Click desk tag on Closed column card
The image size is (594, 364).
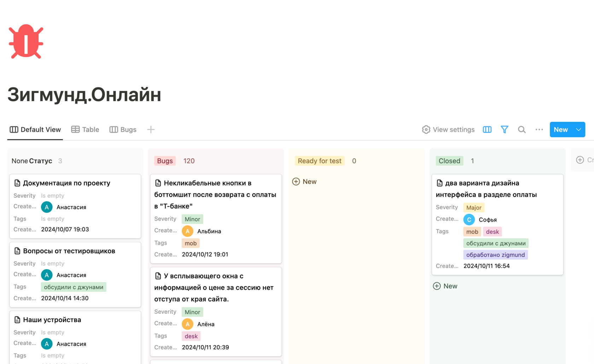(493, 232)
